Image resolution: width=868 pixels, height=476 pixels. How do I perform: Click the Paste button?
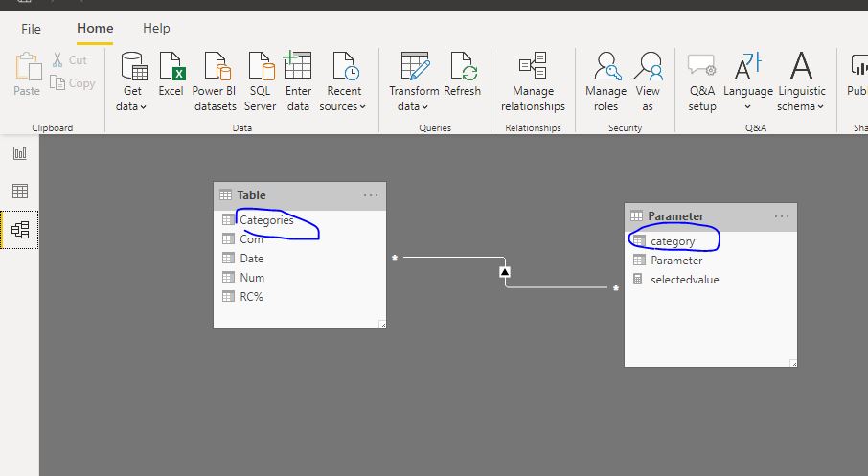pyautogui.click(x=27, y=74)
